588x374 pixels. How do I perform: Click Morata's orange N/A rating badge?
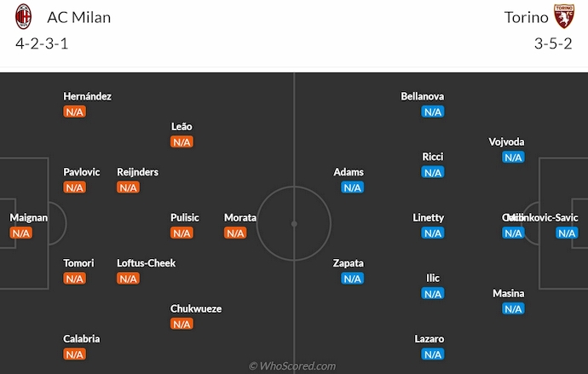[235, 233]
